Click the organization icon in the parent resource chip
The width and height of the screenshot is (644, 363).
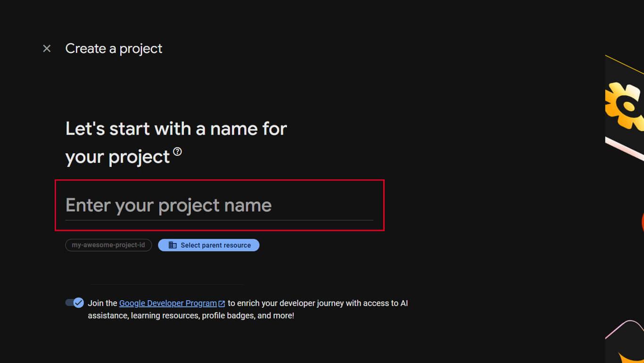(173, 245)
